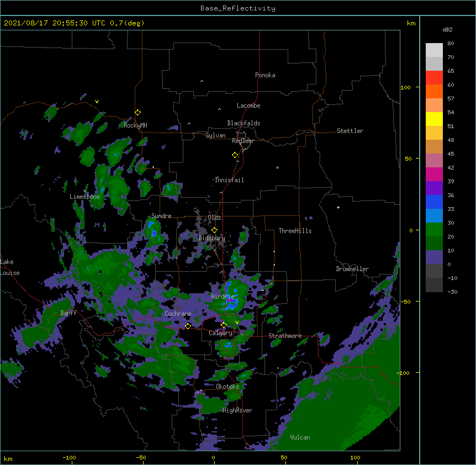This screenshot has width=476, height=465.
Task: Select the magenta 39-42 dBZ legend swatch
Action: (x=434, y=174)
